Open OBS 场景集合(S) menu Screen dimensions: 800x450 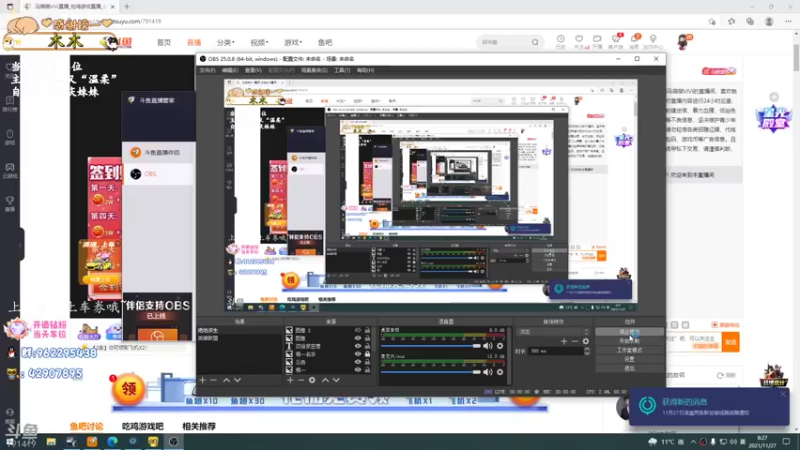(314, 70)
